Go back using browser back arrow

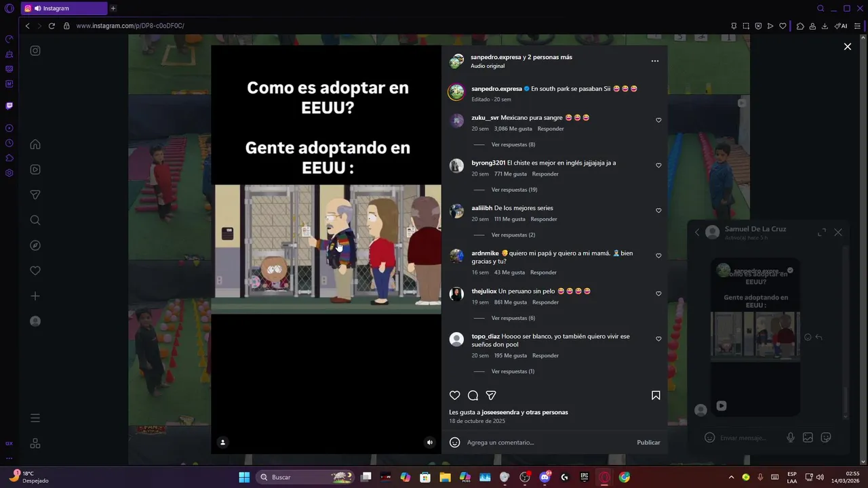click(x=27, y=26)
